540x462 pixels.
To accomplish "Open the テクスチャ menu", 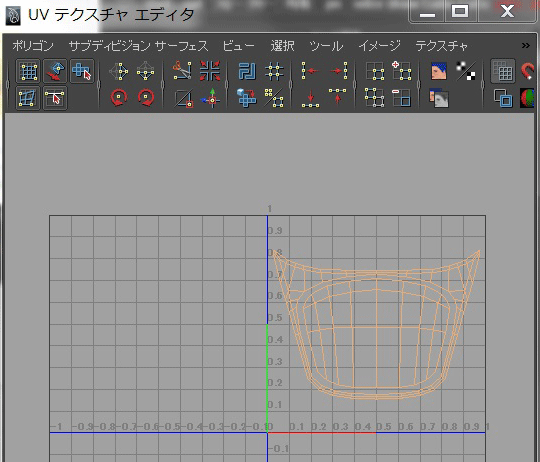I will pos(442,45).
